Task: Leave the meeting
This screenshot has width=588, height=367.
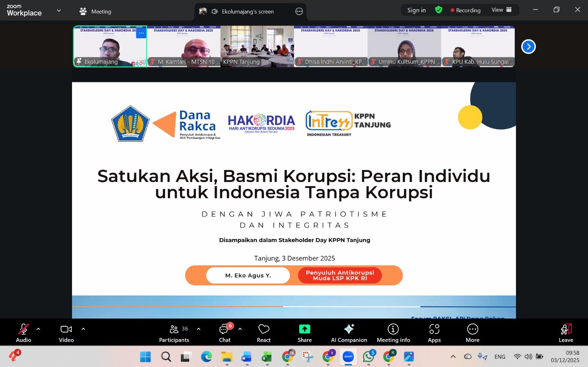Action: pos(566,333)
